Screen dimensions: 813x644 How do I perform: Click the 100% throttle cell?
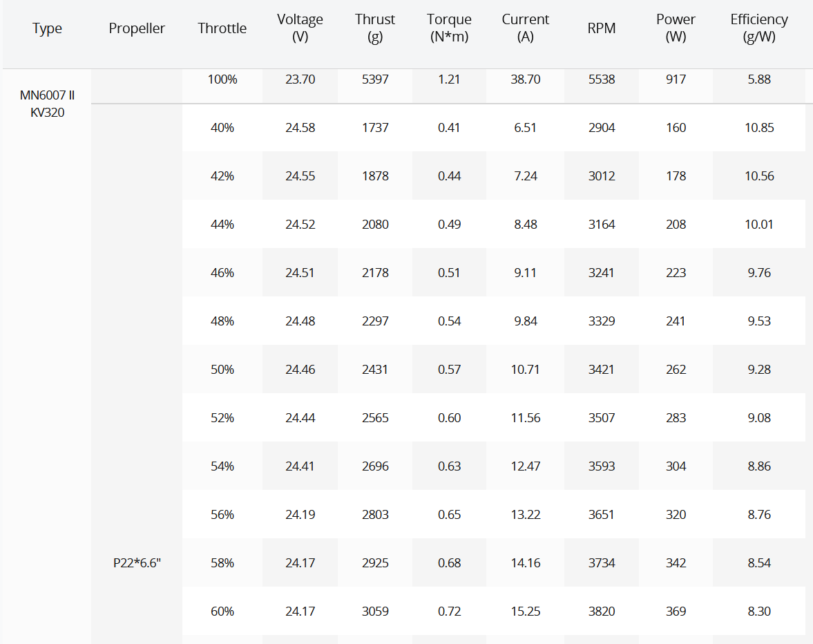(222, 79)
